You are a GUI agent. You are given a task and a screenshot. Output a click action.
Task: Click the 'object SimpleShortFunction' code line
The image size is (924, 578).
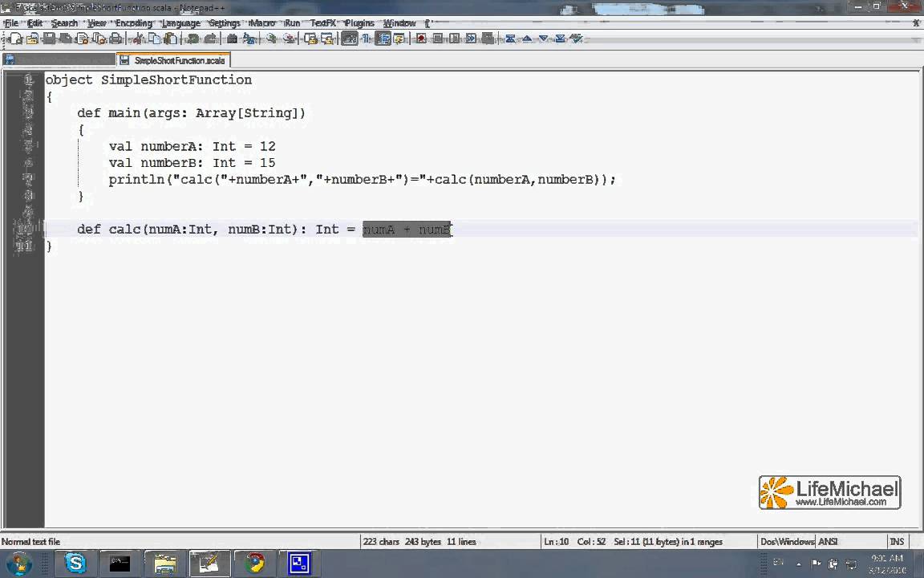click(x=148, y=79)
